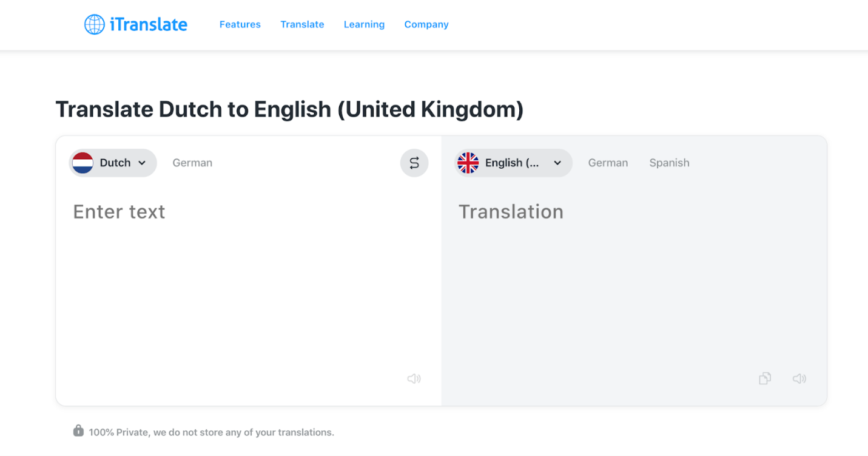The width and height of the screenshot is (868, 456).
Task: Click the Translate Dutch to English heading
Action: tap(289, 109)
